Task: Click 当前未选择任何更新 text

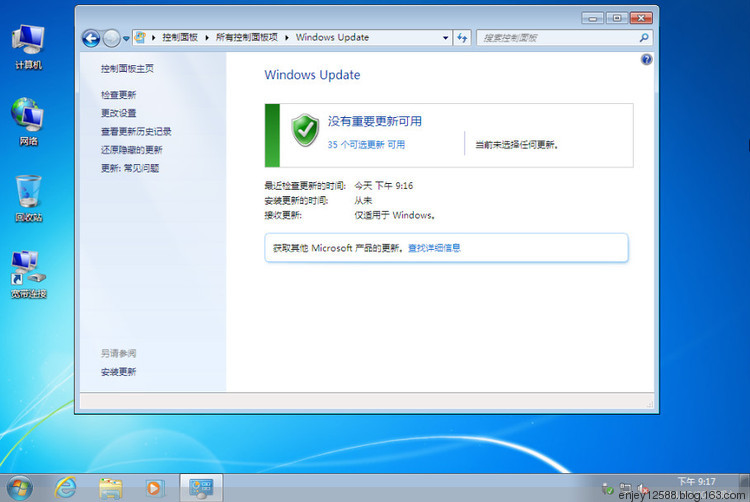Action: click(x=517, y=144)
